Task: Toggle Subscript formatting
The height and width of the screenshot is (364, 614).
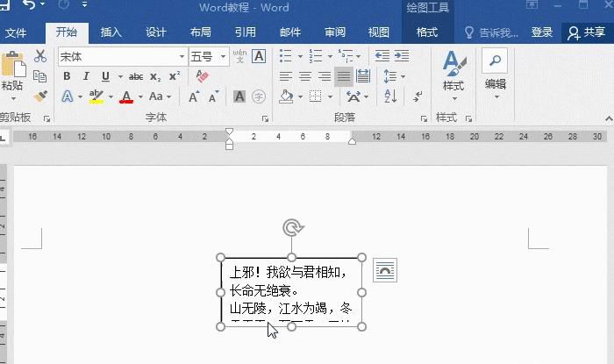Action: (155, 76)
